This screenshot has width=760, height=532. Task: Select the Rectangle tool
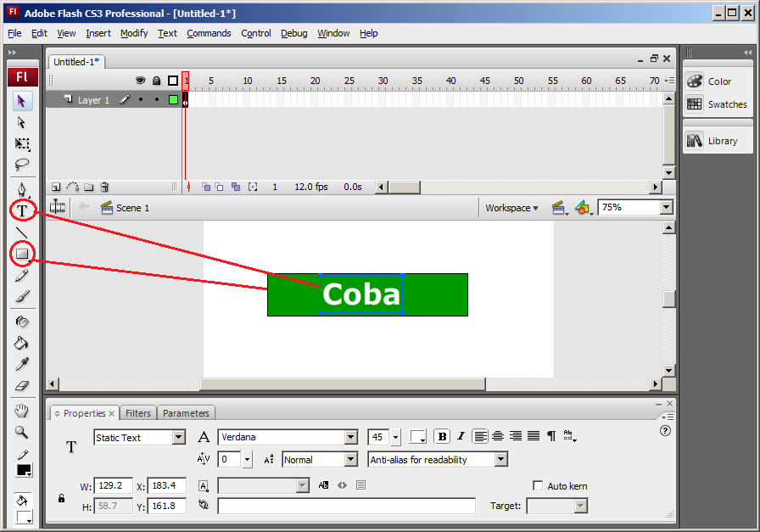22,253
